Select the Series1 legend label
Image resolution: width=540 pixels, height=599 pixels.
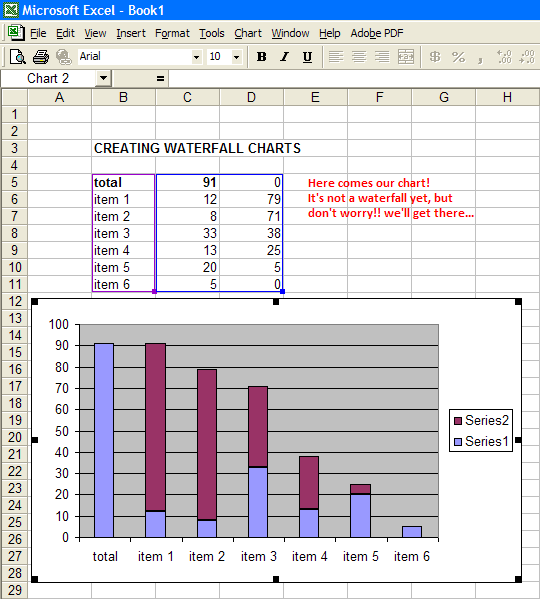click(x=487, y=442)
